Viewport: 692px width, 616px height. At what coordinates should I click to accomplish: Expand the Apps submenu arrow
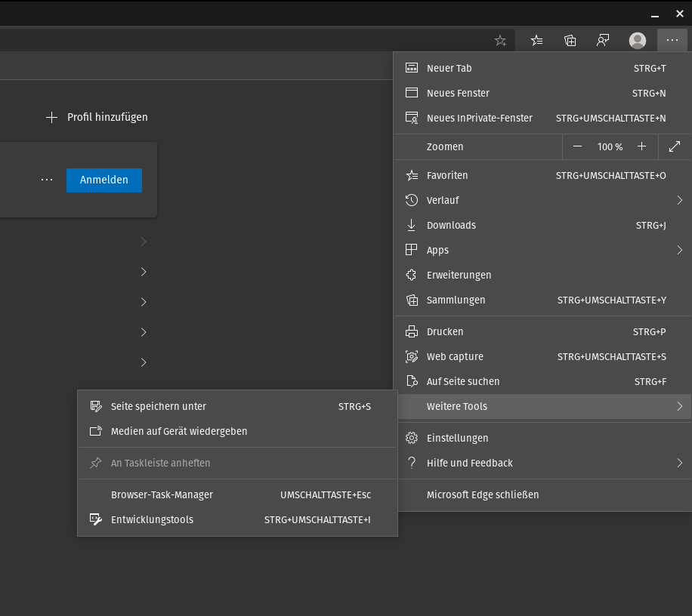[680, 250]
